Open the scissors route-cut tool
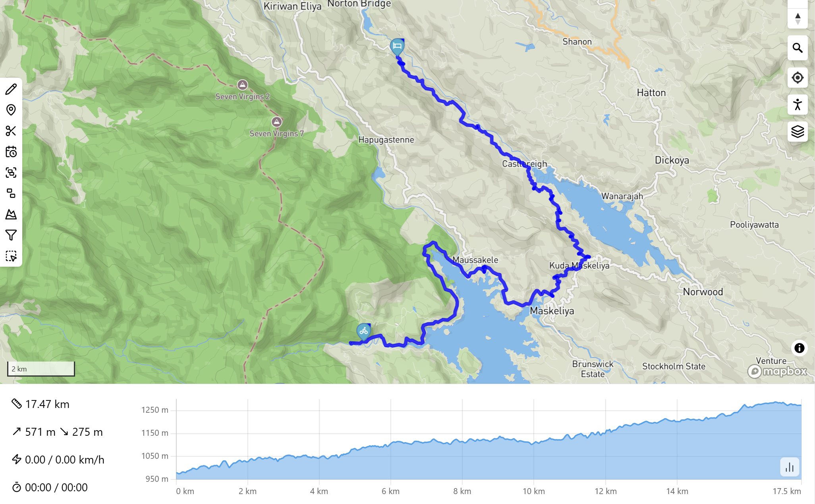This screenshot has height=504, width=815. point(11,130)
